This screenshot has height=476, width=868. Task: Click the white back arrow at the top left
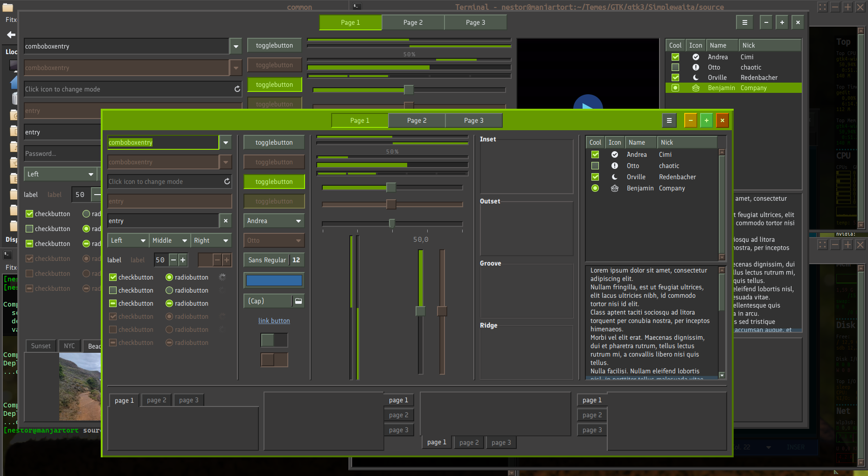click(11, 35)
